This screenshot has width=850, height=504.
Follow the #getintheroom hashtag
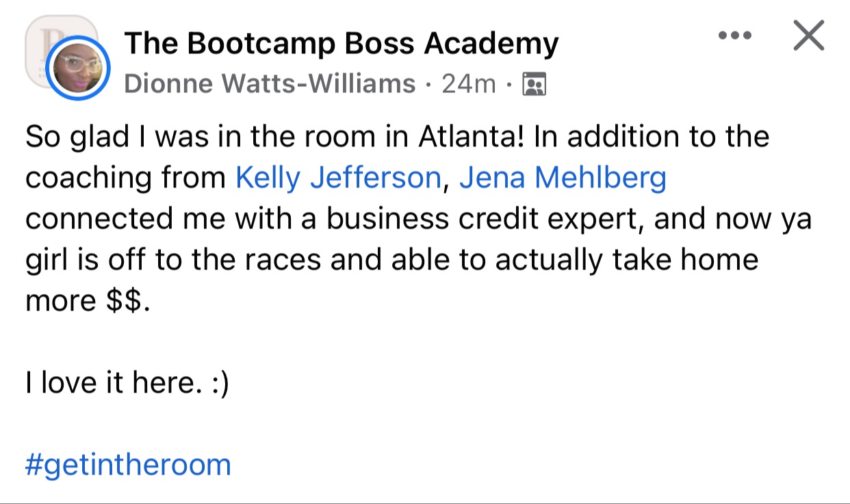128,465
